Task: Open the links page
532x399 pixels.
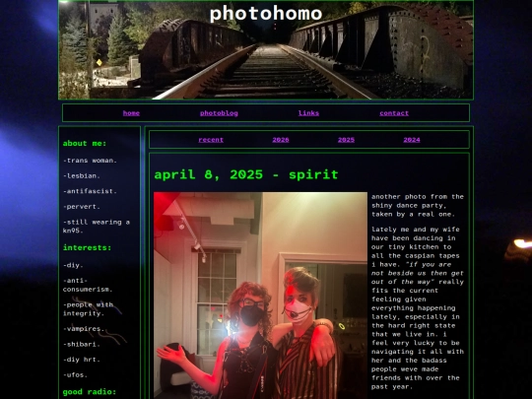Action: (308, 113)
